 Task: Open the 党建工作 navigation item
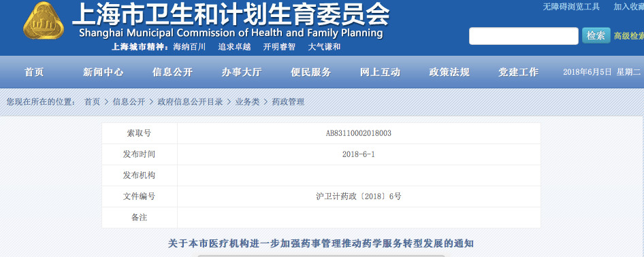(x=518, y=72)
